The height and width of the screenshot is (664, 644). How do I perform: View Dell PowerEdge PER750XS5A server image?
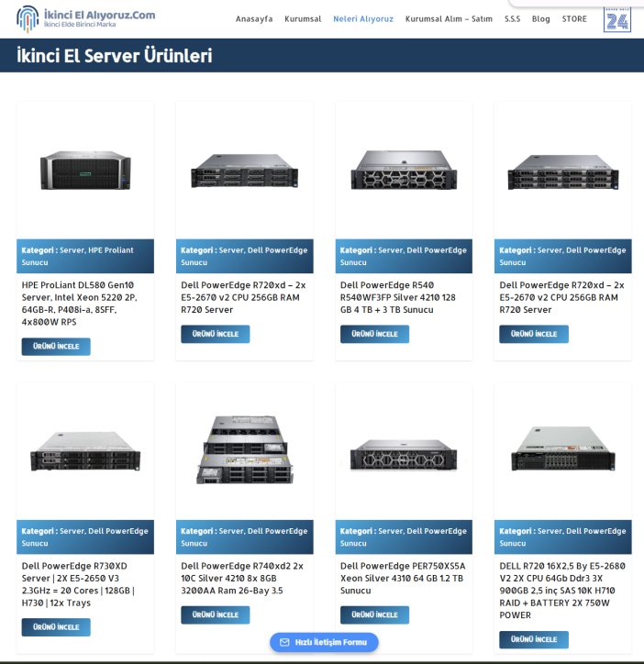404,455
